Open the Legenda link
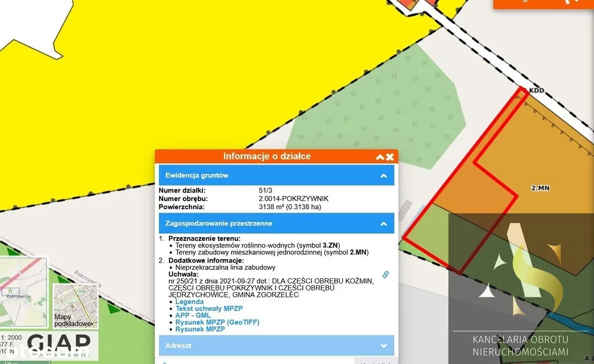The height and width of the screenshot is (364, 594). pyautogui.click(x=189, y=302)
